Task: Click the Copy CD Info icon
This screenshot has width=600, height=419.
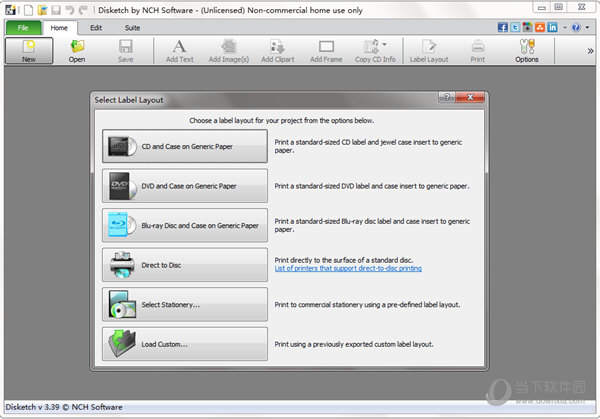Action: (x=371, y=47)
